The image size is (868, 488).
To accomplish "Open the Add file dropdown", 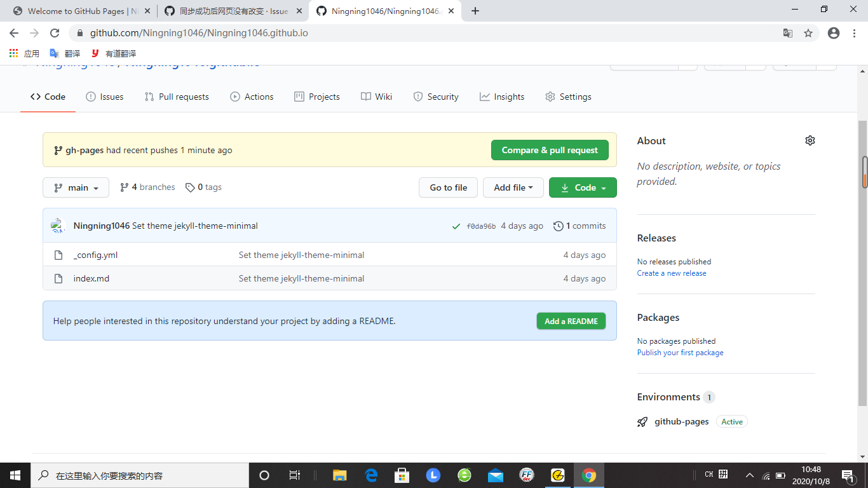I will (x=513, y=187).
